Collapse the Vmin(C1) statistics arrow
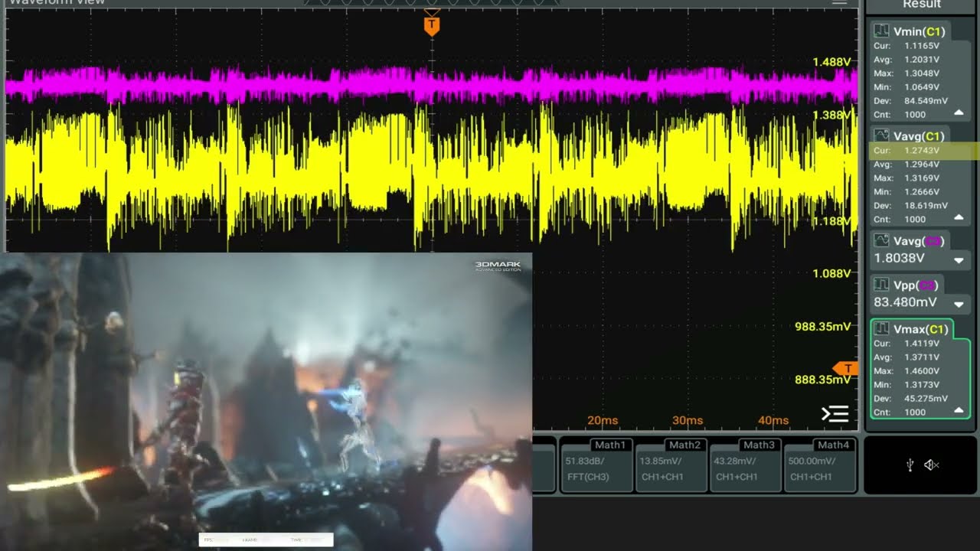980x551 pixels. 959,113
